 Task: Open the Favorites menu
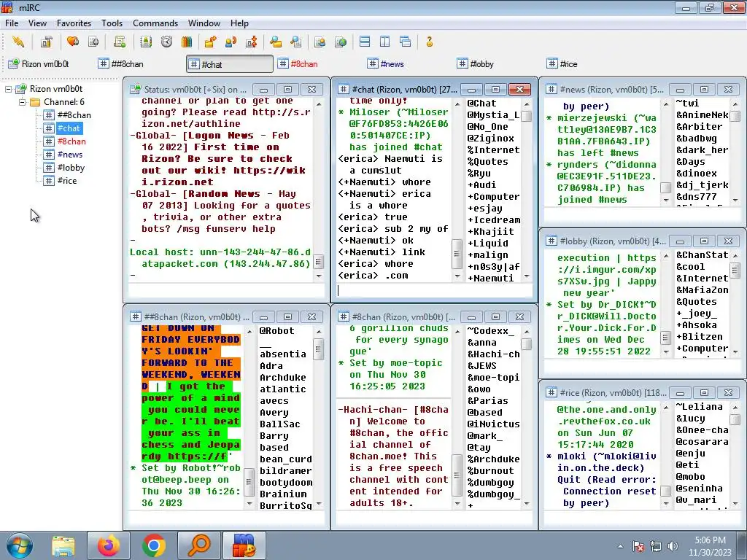click(74, 23)
